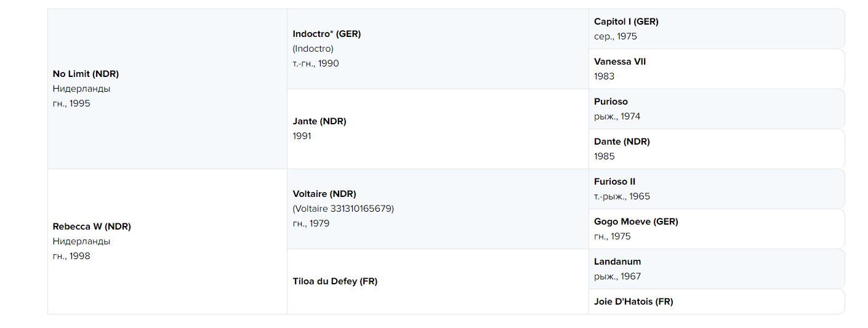
Task: Open the No Limit (NDR) horse entry
Action: point(86,74)
